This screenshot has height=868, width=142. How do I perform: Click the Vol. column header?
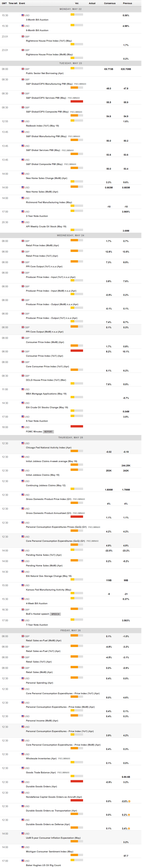tap(77, 3)
